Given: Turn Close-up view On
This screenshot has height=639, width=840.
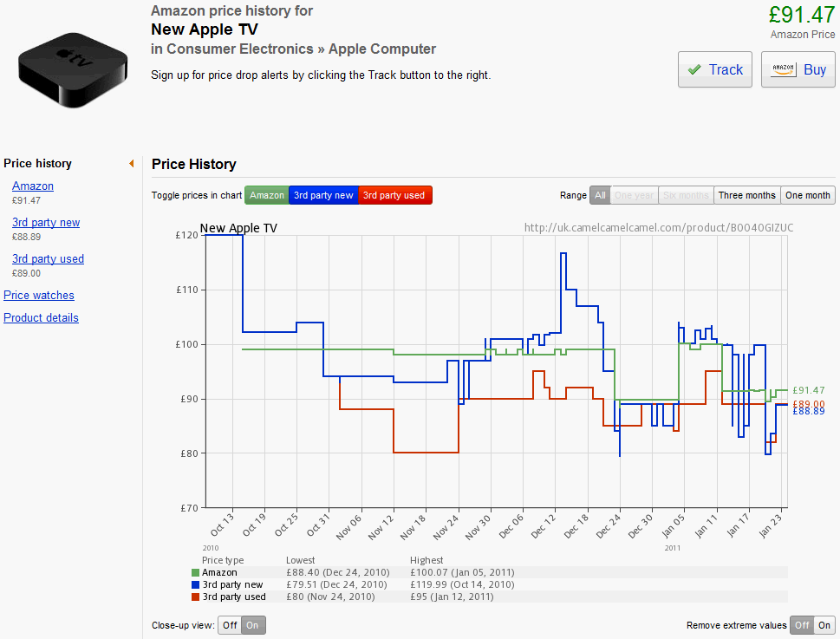Looking at the screenshot, I should [253, 625].
